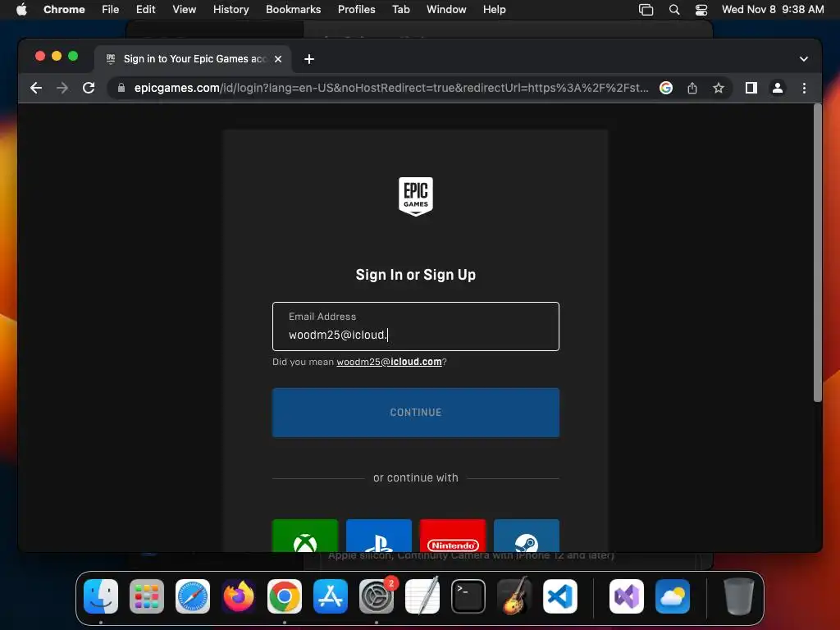Click the page's vertical scrollbar
The height and width of the screenshot is (630, 840).
[817, 252]
